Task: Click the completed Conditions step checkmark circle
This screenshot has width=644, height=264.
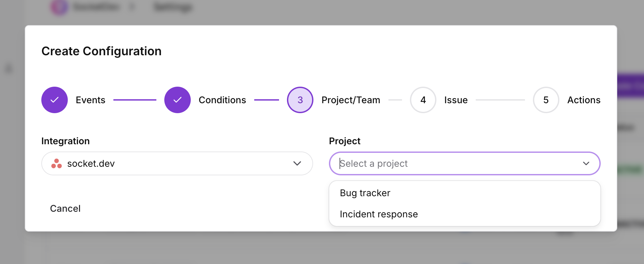Action: 178,100
